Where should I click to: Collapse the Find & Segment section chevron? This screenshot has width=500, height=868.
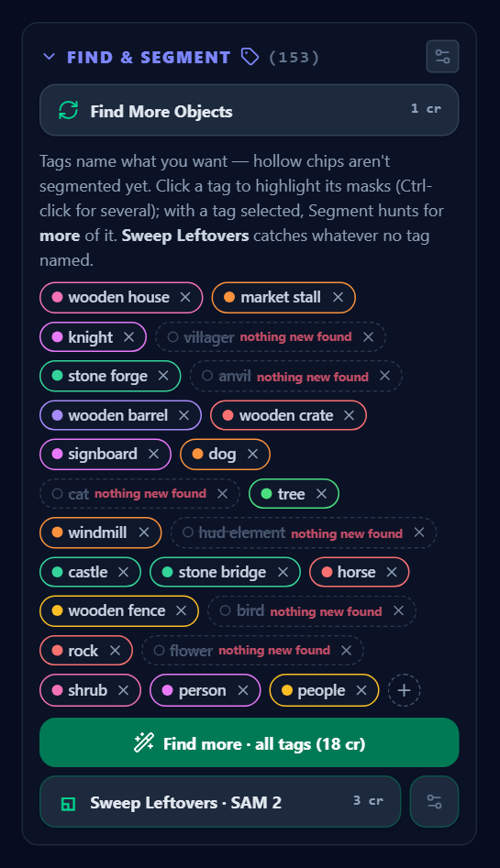coord(50,57)
